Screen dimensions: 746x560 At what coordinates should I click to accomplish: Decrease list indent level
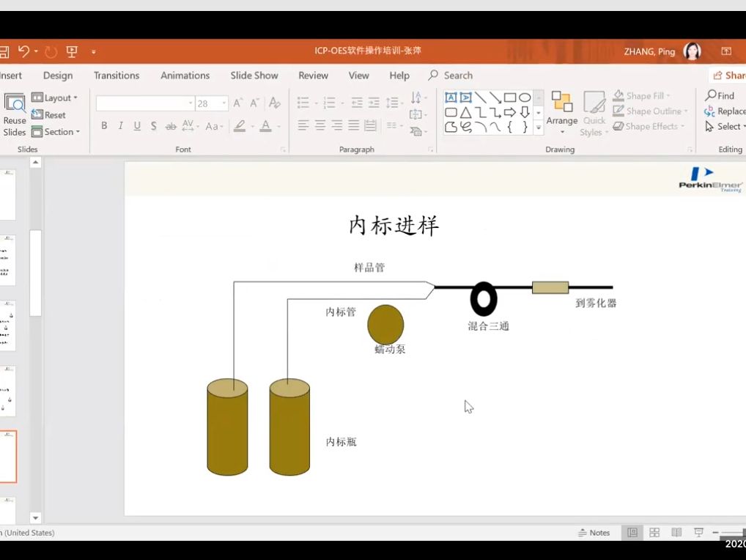357,103
